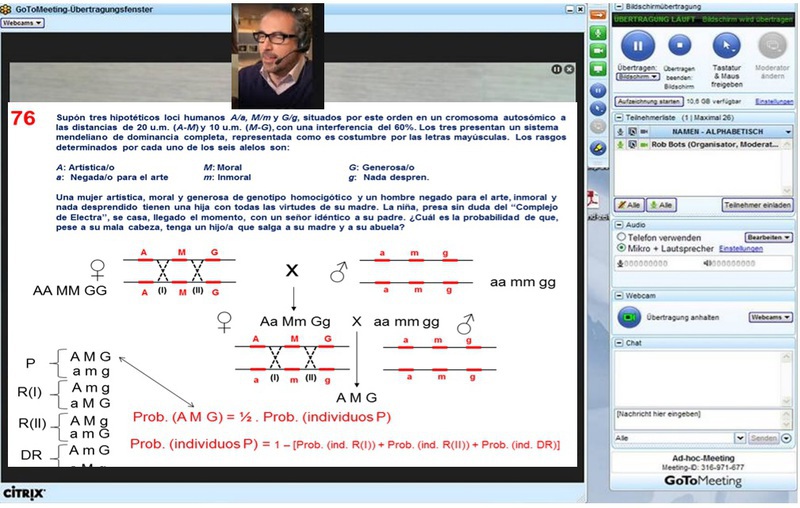Click the Aufzeichnung starten button
Viewport: 800px width, 508px height.
pyautogui.click(x=650, y=101)
